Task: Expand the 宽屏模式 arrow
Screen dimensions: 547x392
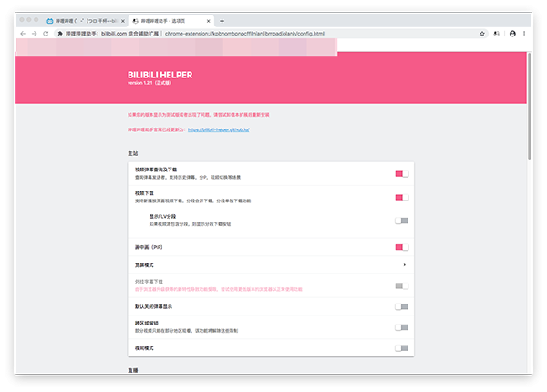Action: click(x=404, y=265)
